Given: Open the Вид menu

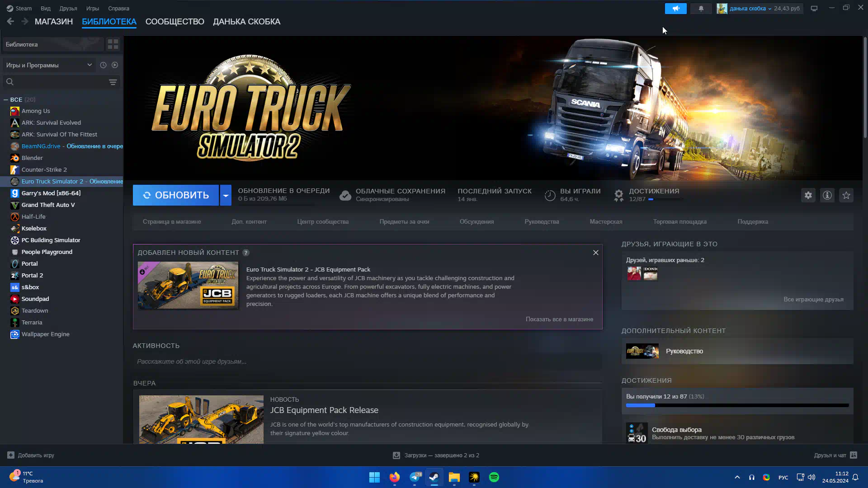Looking at the screenshot, I should pos(45,9).
